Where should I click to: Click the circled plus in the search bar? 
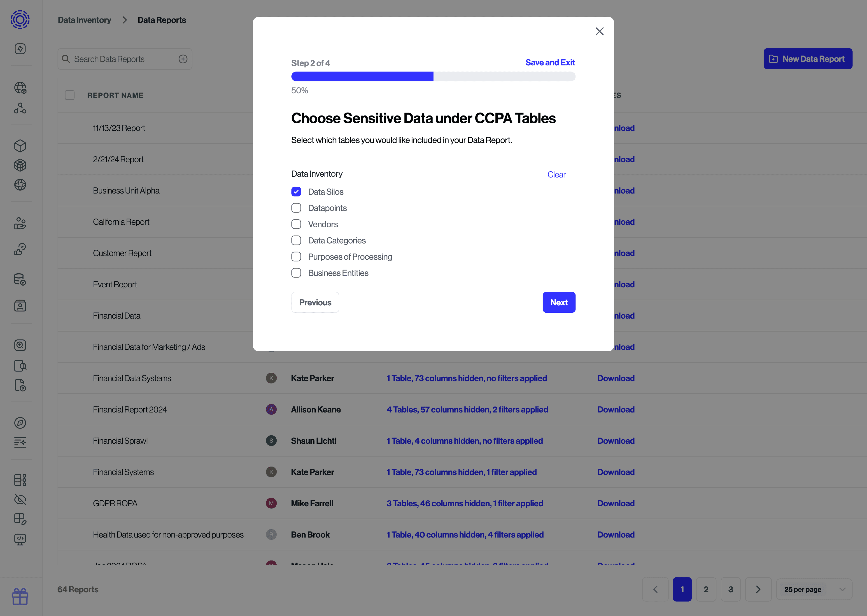tap(183, 59)
